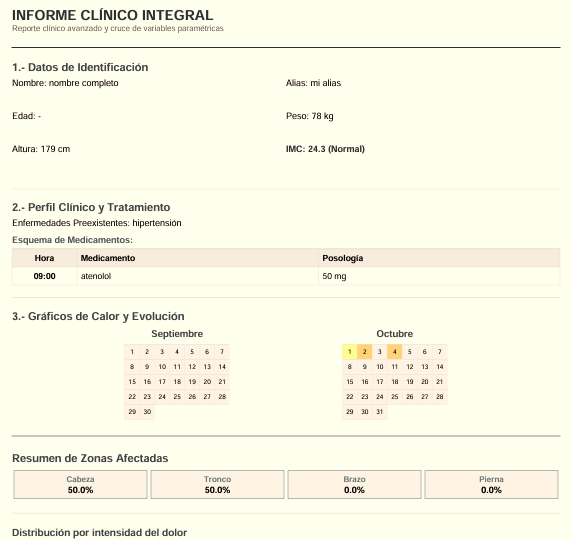572x540 pixels.
Task: Open the Brazo 0.0% zone card
Action: pos(354,485)
